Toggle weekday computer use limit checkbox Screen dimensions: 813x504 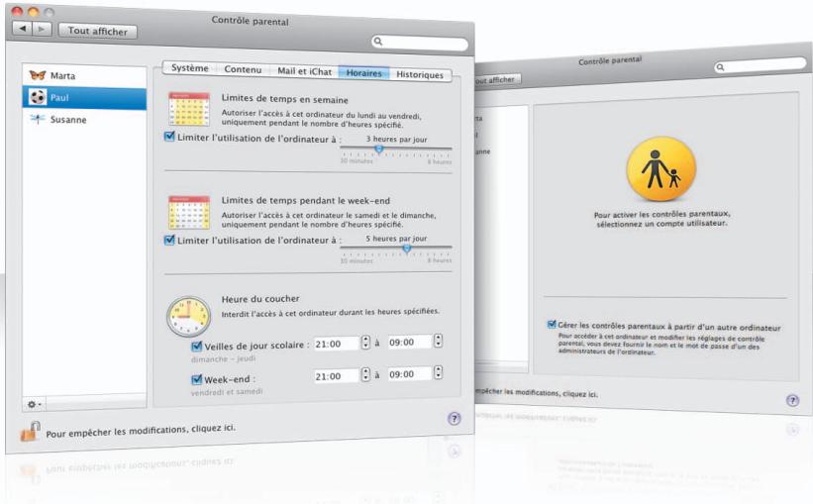click(169, 137)
